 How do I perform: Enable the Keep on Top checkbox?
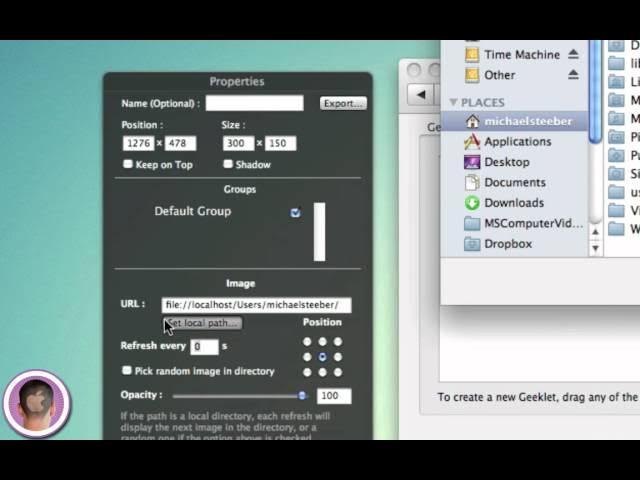pos(127,164)
